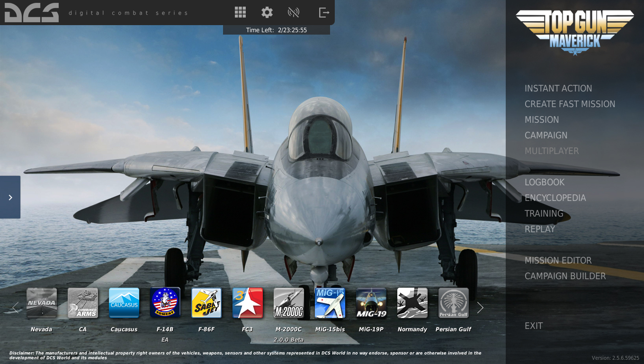
Task: Click the Version 2.5.6.59625 text
Action: pos(616,358)
